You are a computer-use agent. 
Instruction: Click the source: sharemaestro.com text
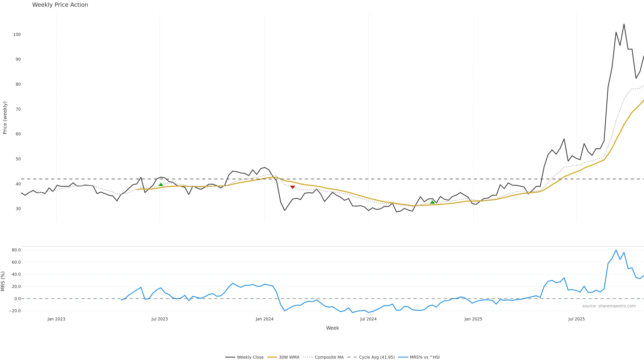click(x=609, y=306)
